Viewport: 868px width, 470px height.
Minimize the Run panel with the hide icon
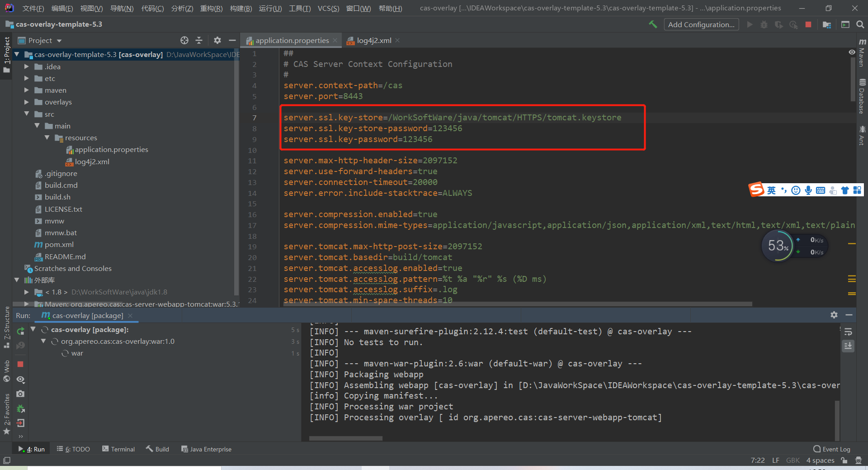tap(849, 315)
